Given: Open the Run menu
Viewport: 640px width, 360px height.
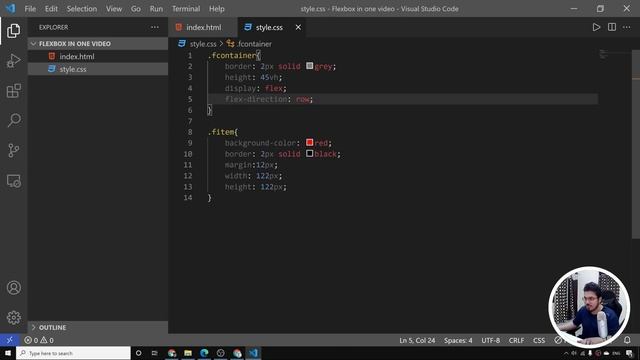Looking at the screenshot, I should point(156,9).
